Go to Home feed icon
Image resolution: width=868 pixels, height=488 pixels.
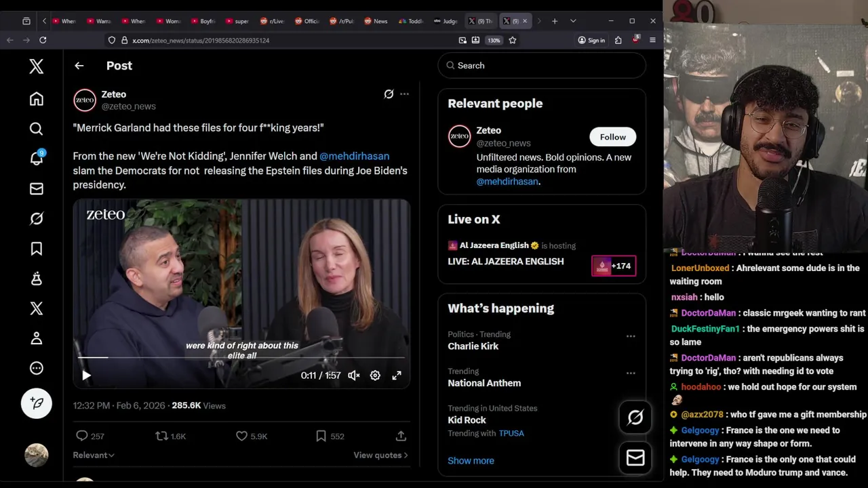(37, 99)
